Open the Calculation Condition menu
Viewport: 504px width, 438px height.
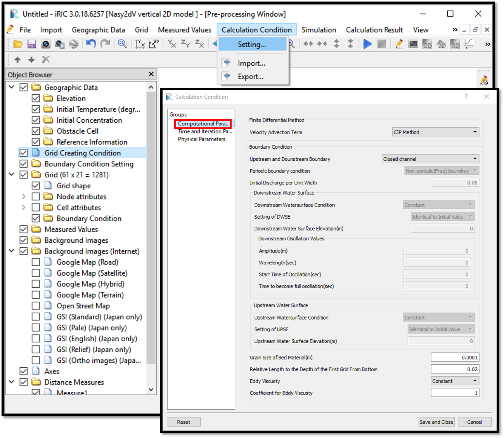256,30
